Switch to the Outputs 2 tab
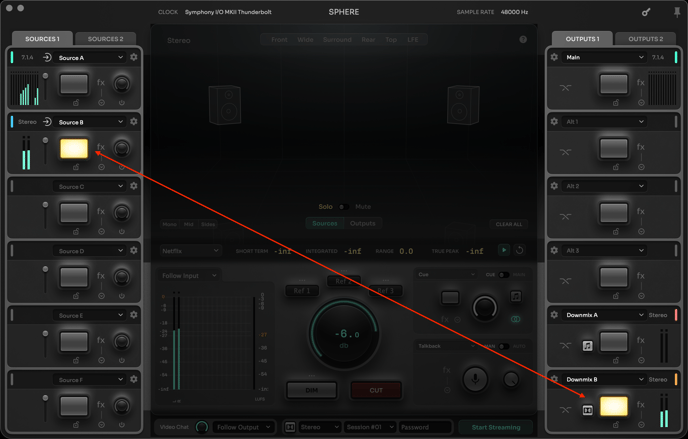 pos(645,39)
